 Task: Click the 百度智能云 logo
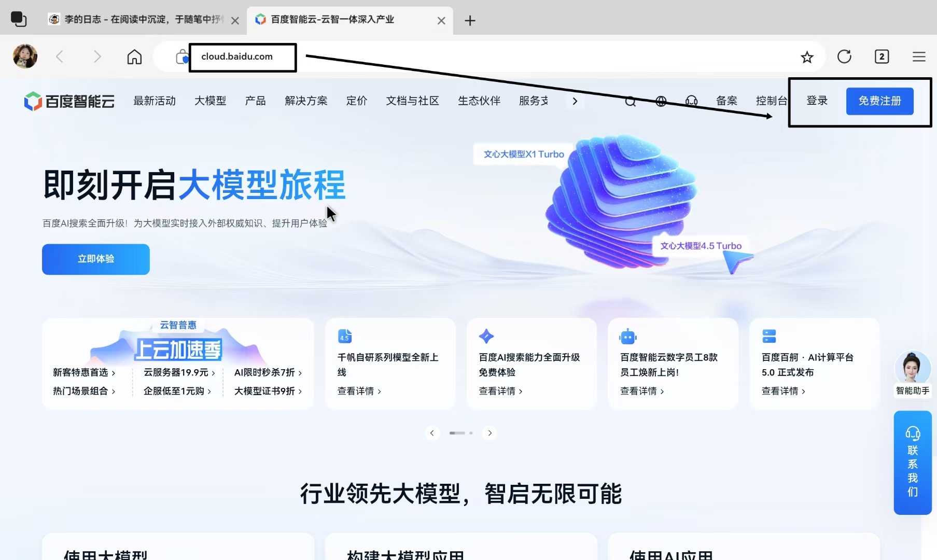click(69, 101)
